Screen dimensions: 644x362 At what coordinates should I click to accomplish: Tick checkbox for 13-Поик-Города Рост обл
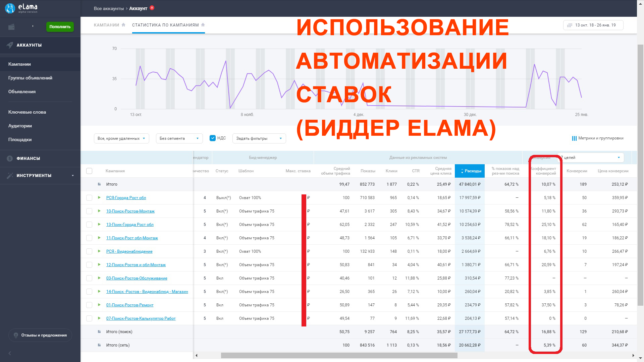pyautogui.click(x=89, y=225)
